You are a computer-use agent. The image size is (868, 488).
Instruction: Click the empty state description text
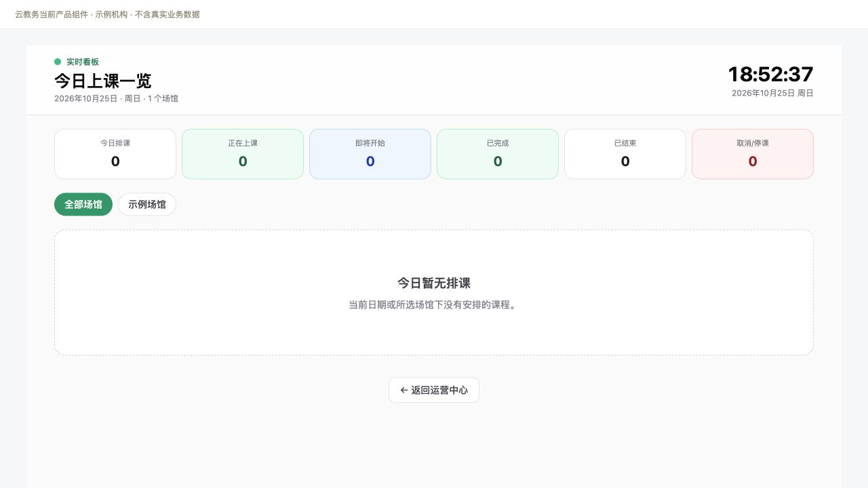[434, 305]
